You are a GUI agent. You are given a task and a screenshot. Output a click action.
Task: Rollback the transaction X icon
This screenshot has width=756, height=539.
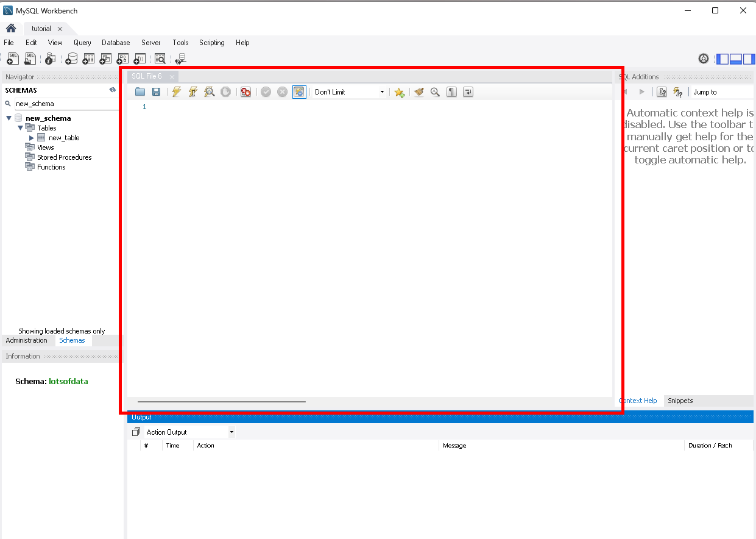coord(282,92)
